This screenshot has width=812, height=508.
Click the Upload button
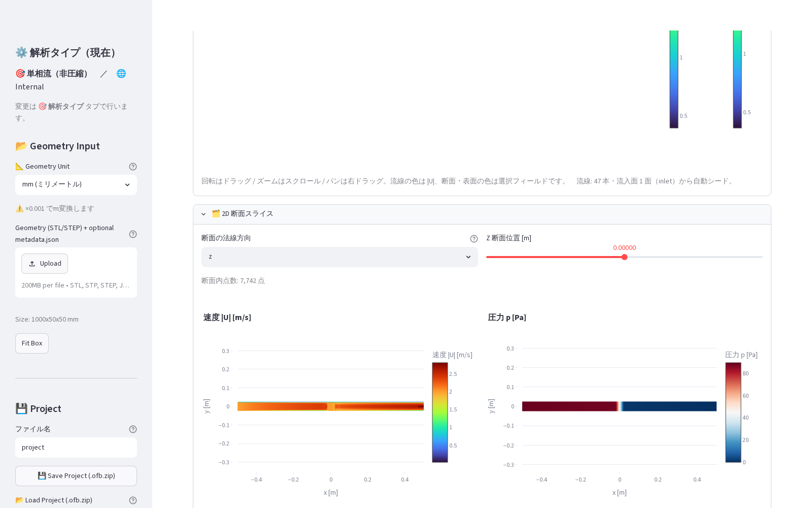(x=45, y=264)
